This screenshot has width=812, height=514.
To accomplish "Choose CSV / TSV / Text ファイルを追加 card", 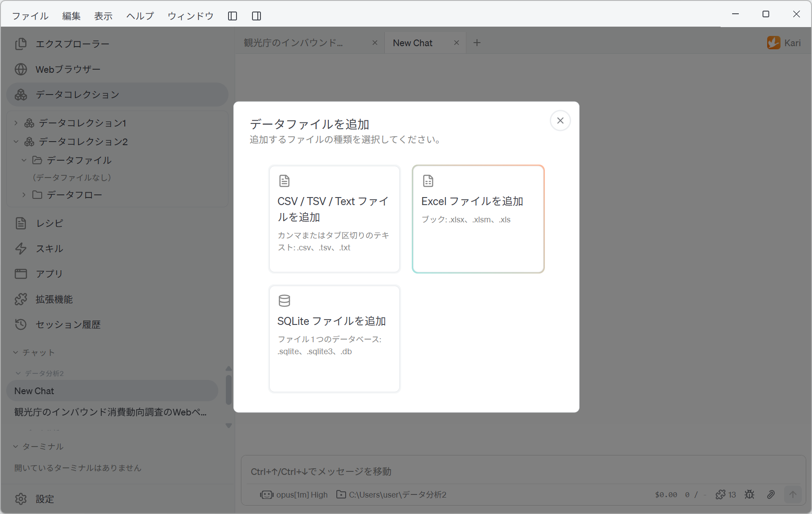I will tap(335, 219).
